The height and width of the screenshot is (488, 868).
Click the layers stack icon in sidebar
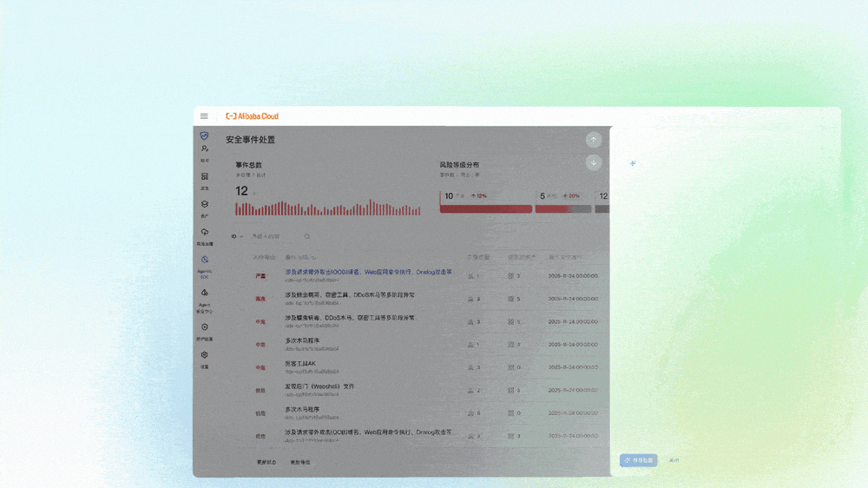click(205, 204)
